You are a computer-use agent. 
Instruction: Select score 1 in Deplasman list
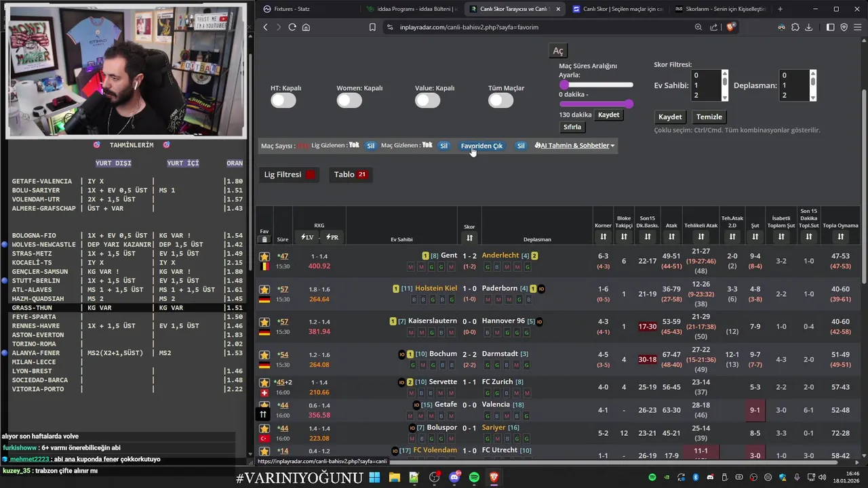(x=793, y=85)
